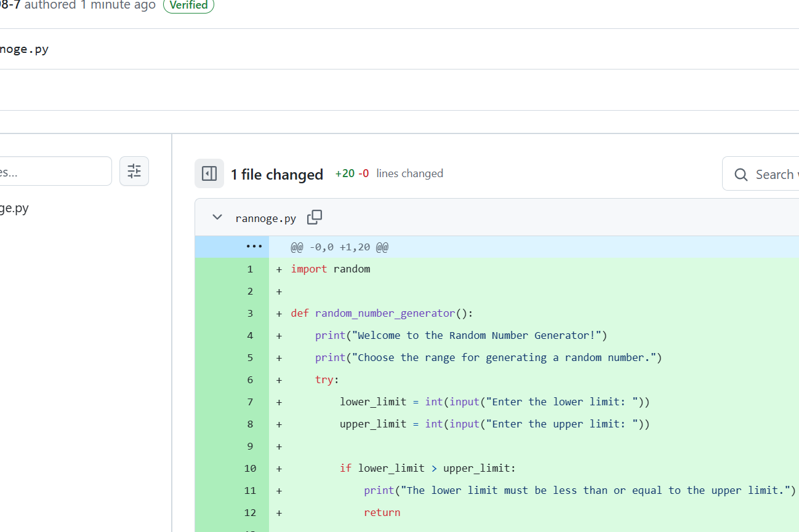Collapse the rannoge.py diff section
The image size is (799, 532).
[217, 217]
